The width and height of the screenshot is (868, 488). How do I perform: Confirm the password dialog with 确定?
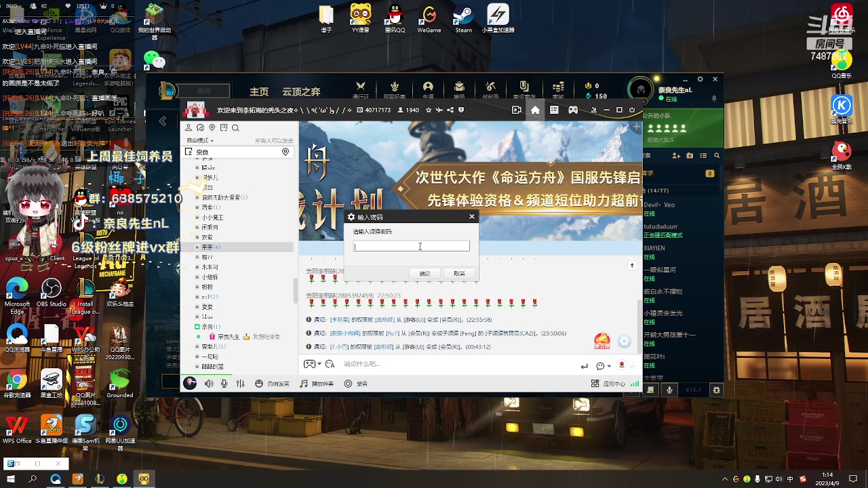coord(425,273)
